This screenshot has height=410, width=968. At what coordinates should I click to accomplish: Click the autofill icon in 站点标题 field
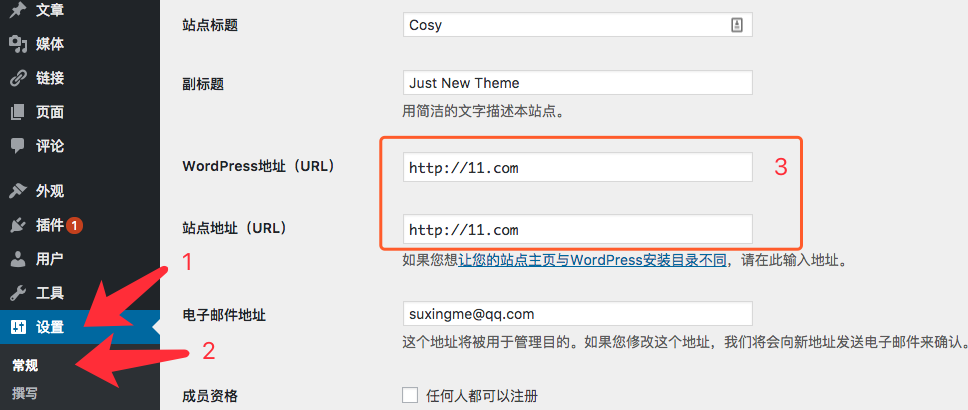click(736, 25)
